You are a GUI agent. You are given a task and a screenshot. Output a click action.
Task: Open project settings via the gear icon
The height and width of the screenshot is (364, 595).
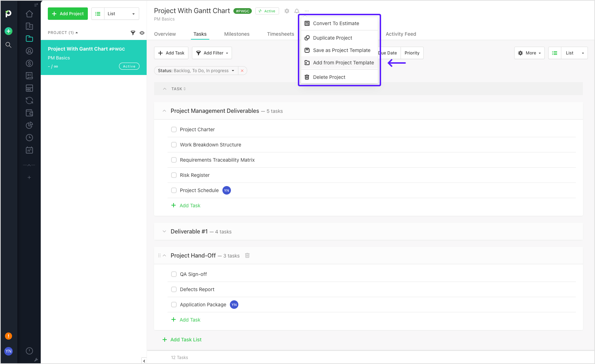(x=287, y=11)
